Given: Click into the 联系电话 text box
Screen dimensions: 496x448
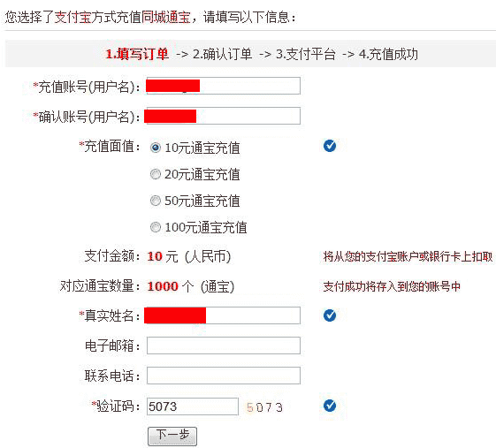Looking at the screenshot, I should [224, 376].
